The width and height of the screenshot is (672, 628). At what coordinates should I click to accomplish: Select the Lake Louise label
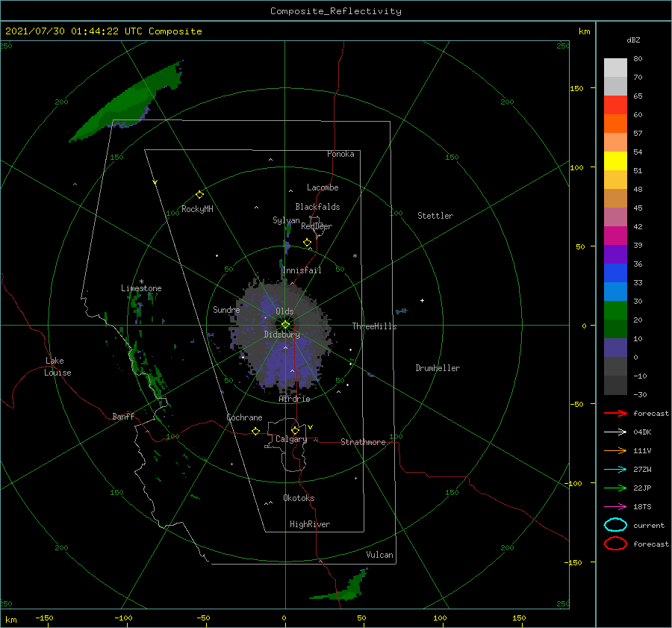tap(57, 367)
